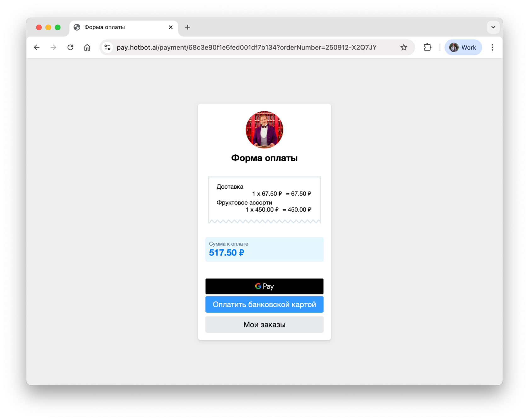Click the Сумма к оплате total box
Viewport: 529px width, 420px height.
click(264, 249)
